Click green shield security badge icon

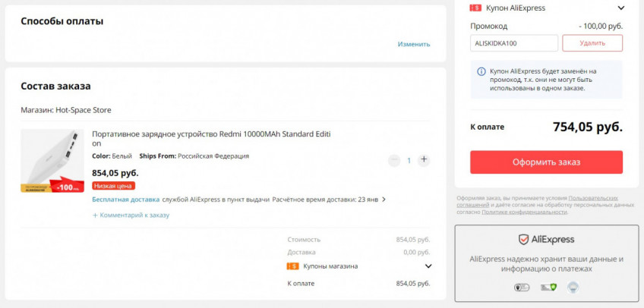coord(548,288)
